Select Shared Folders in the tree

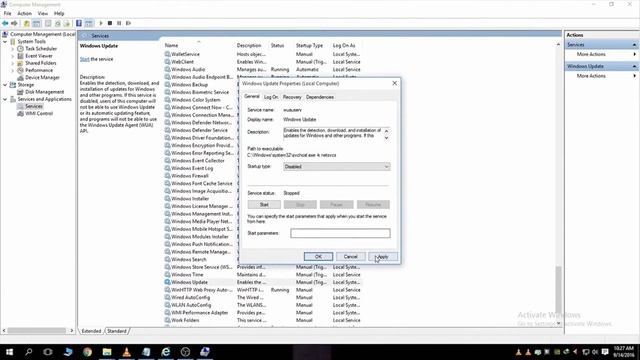pos(40,63)
